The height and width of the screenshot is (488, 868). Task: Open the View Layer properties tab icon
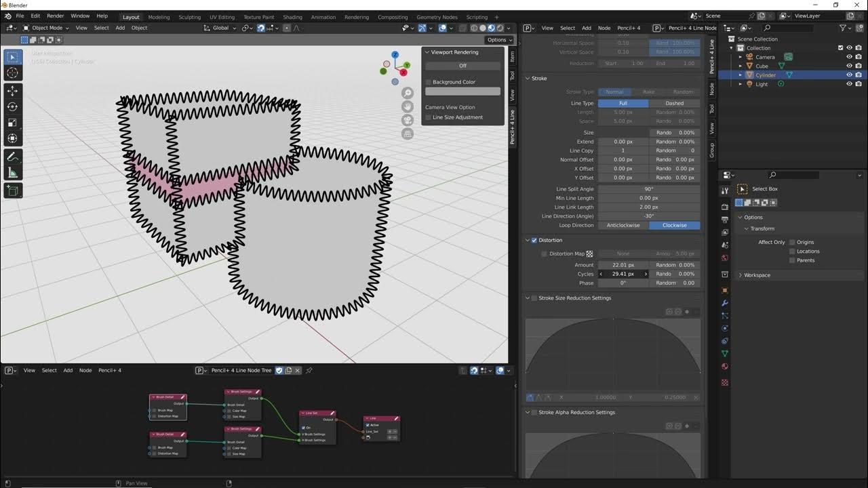725,232
